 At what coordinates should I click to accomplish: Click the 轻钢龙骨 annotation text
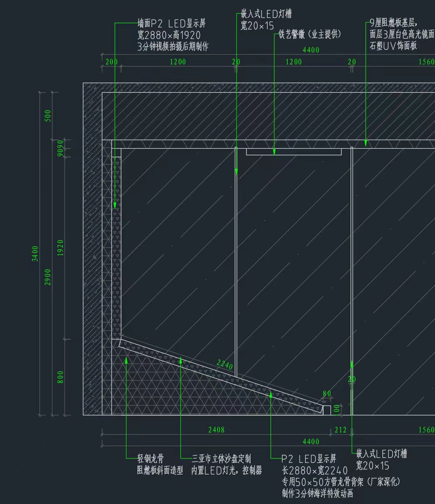click(151, 459)
